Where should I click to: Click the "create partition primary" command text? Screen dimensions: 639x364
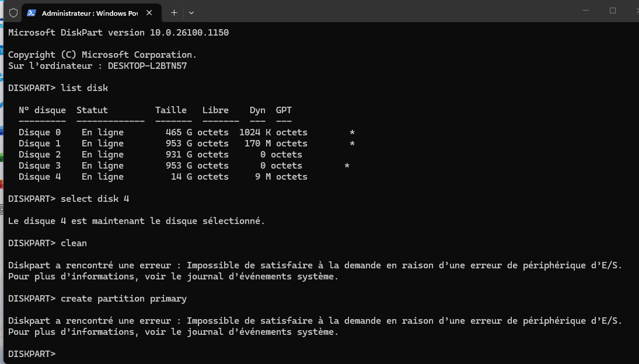(124, 299)
